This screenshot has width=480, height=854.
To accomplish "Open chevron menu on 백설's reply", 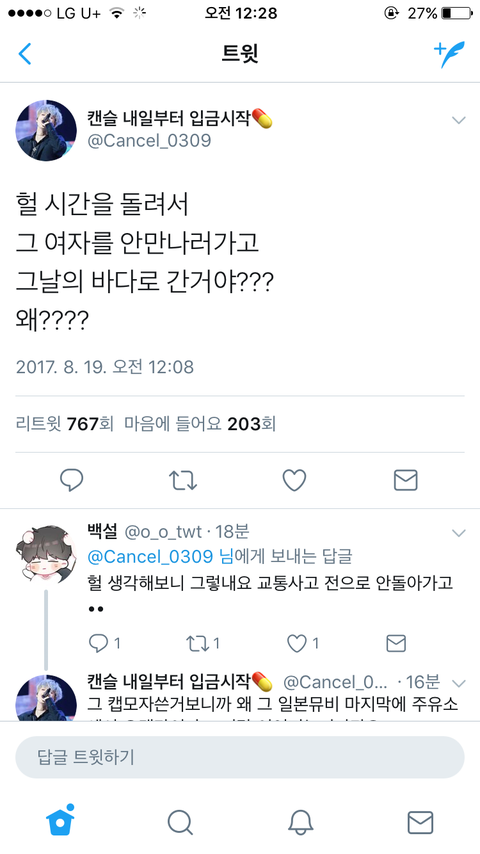I will (x=459, y=533).
